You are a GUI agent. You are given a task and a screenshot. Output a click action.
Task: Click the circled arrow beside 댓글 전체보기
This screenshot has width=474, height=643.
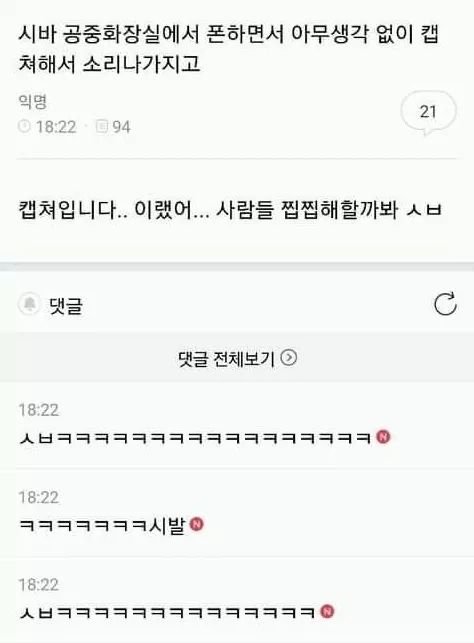click(289, 358)
